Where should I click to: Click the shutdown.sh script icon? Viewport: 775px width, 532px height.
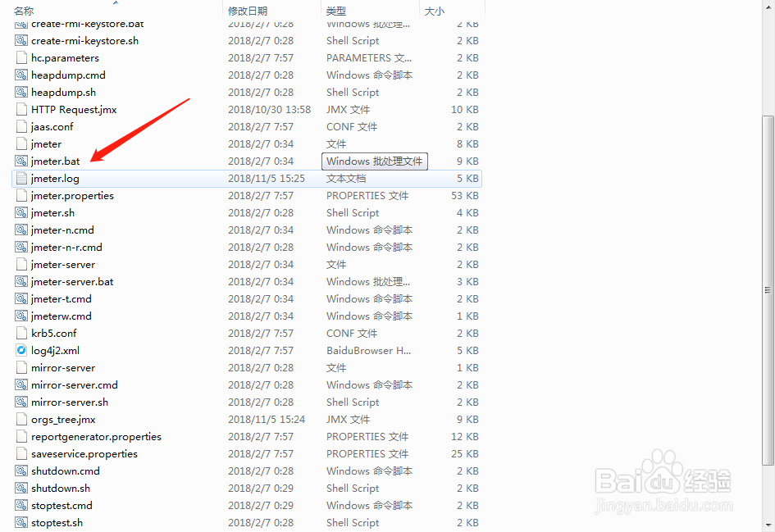click(21, 488)
